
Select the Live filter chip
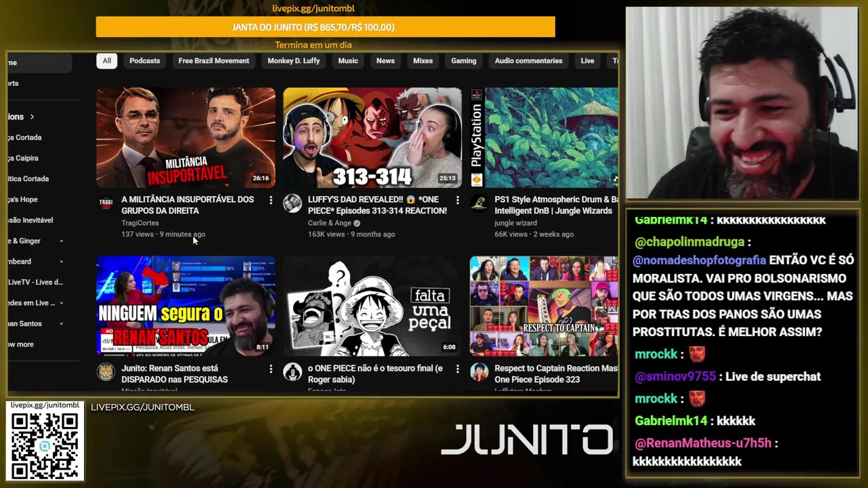point(587,61)
